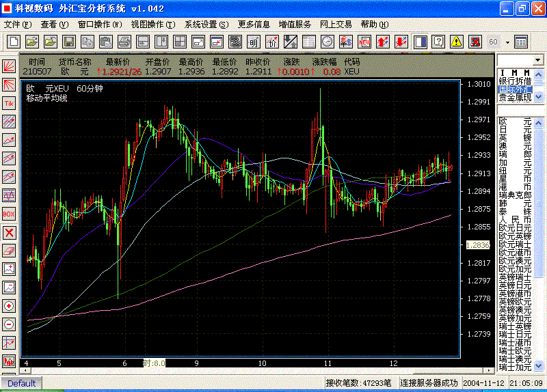
Task: Click the input field above currency list
Action: (520, 111)
